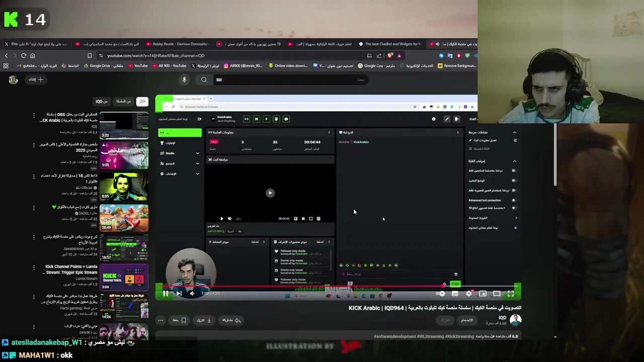Collapse إجراءات القناة section in Kick dashboard
Viewport: 644px width, 362px height.
pos(514,161)
